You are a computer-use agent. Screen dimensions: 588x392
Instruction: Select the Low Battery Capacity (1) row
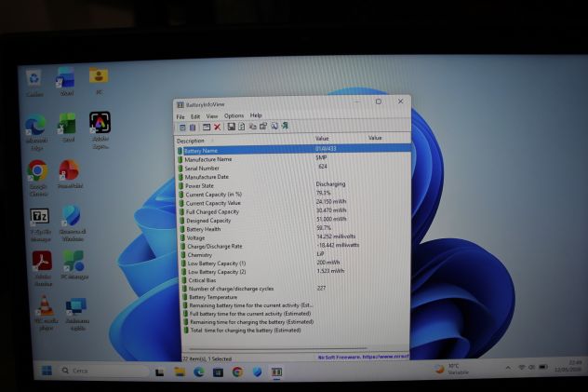[x=294, y=264]
